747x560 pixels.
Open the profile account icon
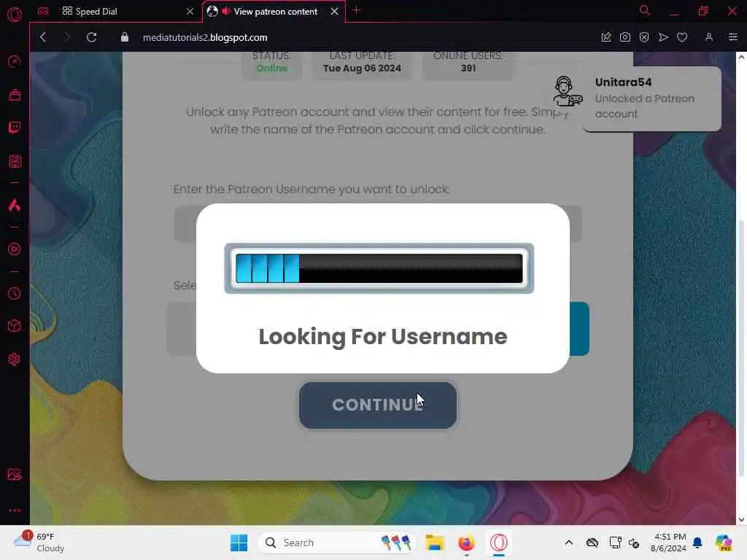[x=709, y=37]
